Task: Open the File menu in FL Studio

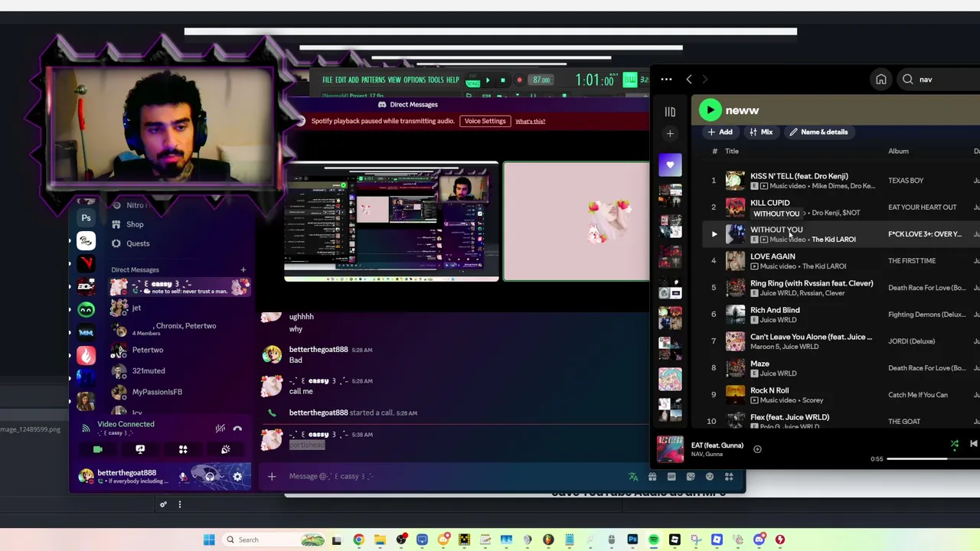Action: tap(328, 80)
